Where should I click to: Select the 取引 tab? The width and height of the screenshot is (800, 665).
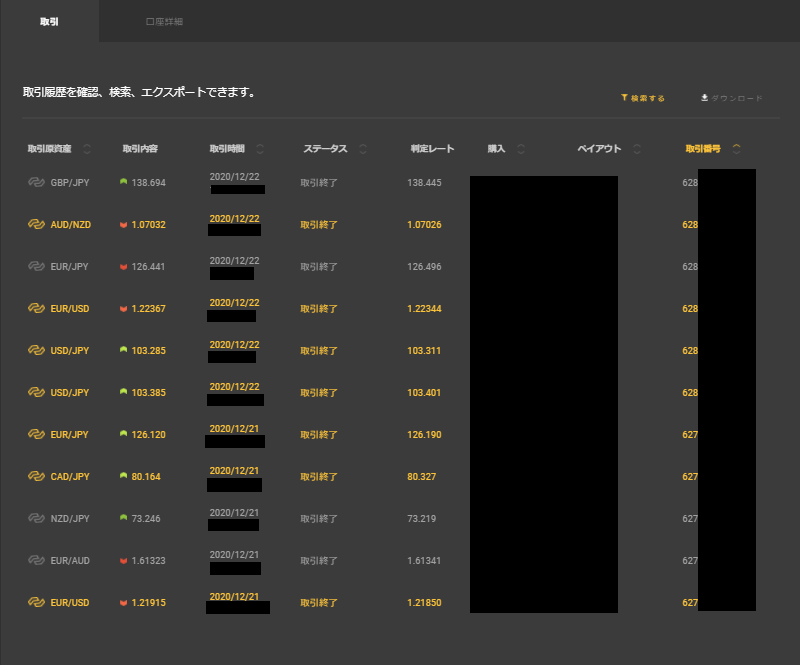[49, 21]
